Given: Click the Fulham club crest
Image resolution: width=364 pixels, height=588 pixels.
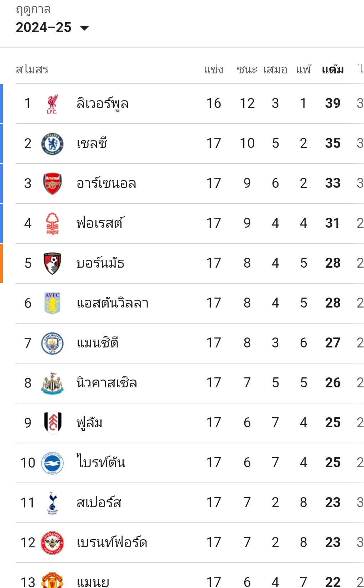Looking at the screenshot, I should (53, 423).
